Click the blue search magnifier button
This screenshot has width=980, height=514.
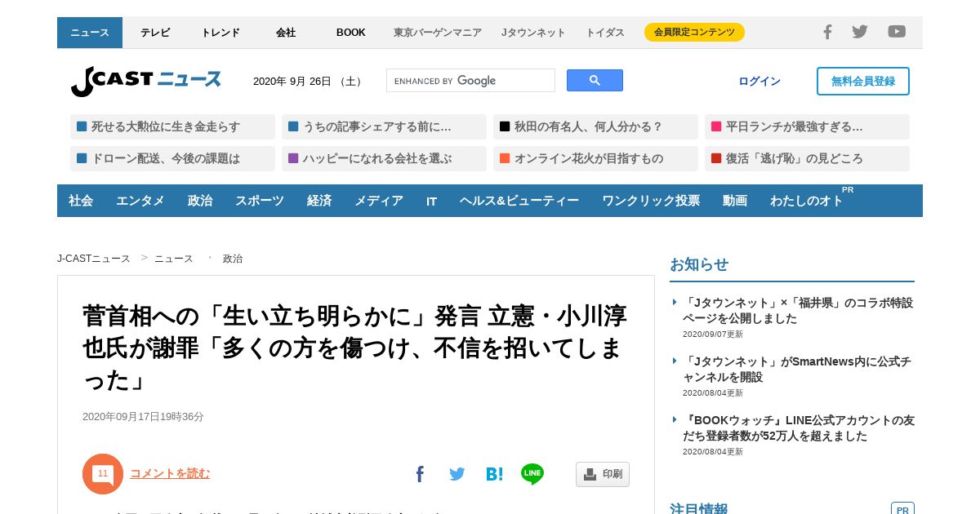tap(595, 81)
